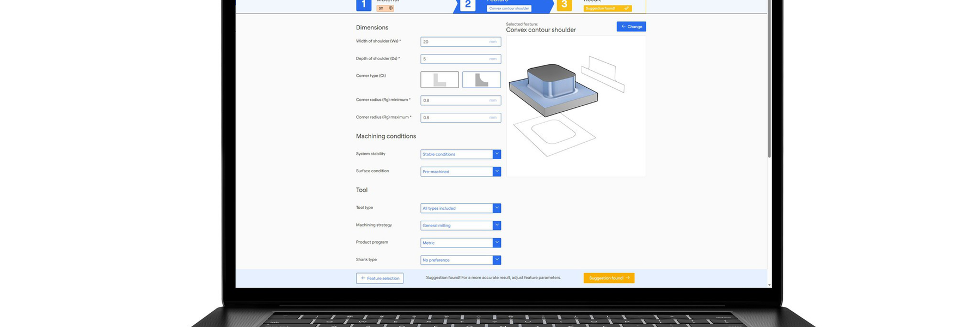Select the sharp L-shaped corner type
Image resolution: width=980 pixels, height=327 pixels.
(x=439, y=80)
